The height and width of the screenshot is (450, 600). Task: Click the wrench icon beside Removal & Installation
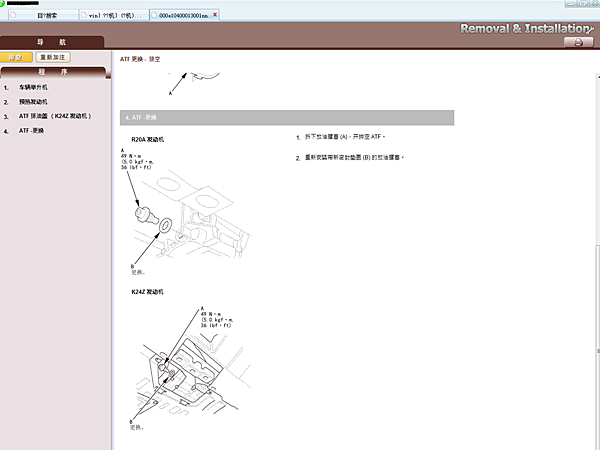coord(591,28)
